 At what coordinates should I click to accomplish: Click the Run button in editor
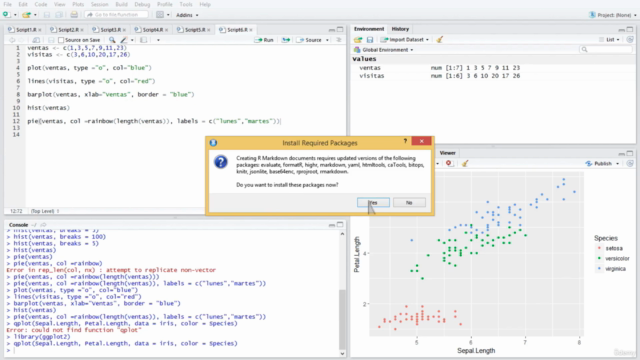point(264,40)
